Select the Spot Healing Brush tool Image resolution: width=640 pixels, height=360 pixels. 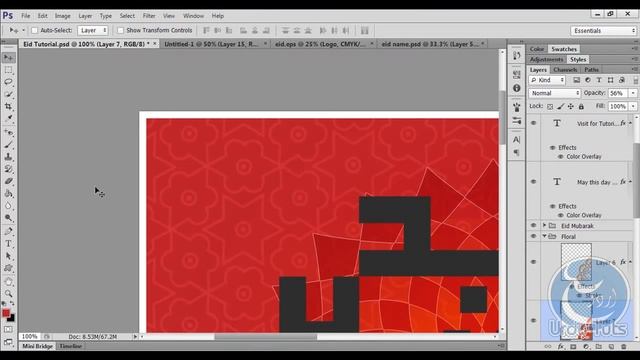(8, 133)
